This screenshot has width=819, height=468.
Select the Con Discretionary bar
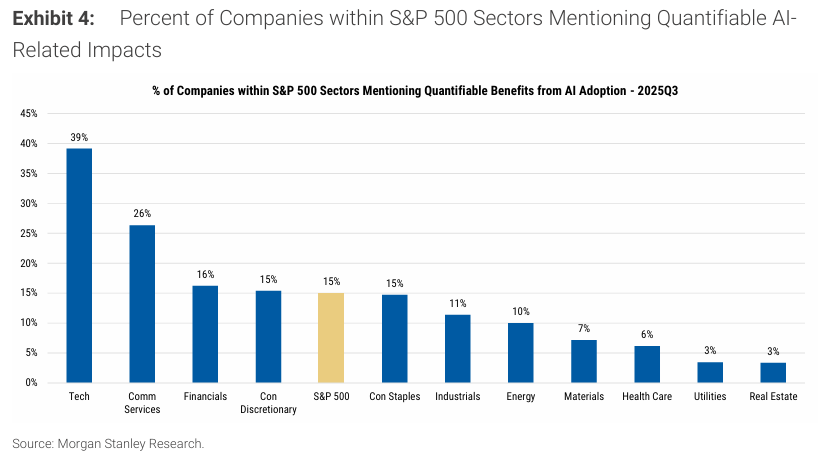pos(268,336)
